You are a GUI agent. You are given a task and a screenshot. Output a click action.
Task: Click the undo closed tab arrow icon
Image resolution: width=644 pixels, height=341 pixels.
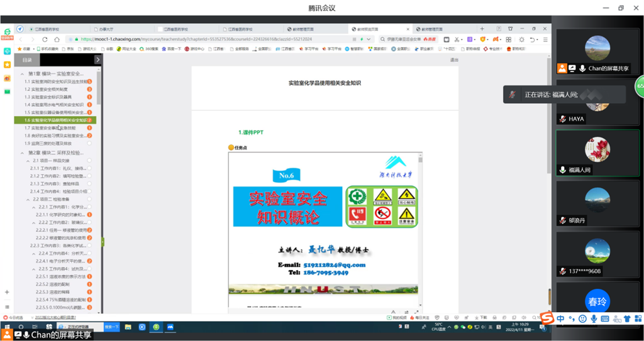(532, 40)
